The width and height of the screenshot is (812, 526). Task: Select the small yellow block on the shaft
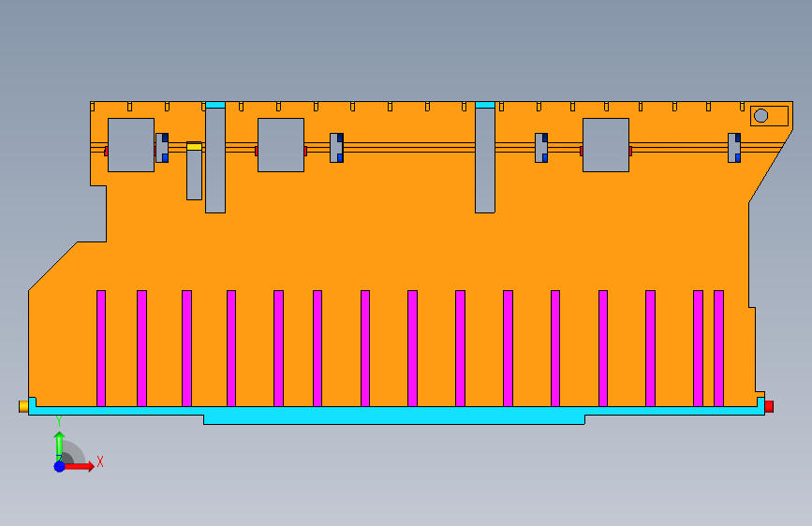click(x=194, y=147)
